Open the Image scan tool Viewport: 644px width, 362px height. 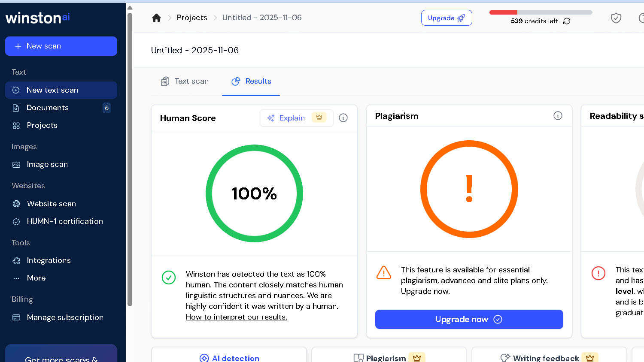tap(46, 164)
